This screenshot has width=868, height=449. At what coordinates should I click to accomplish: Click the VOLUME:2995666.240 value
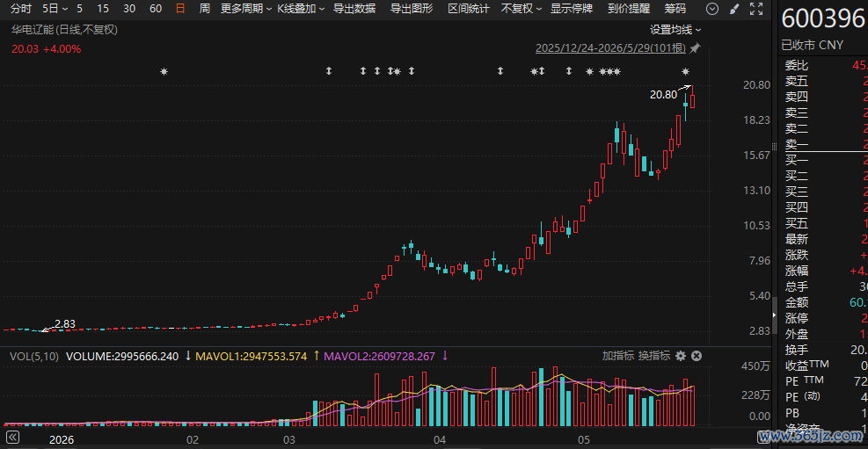point(122,356)
